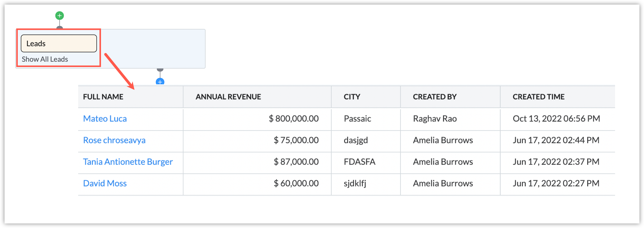Click the City column header

coord(352,97)
